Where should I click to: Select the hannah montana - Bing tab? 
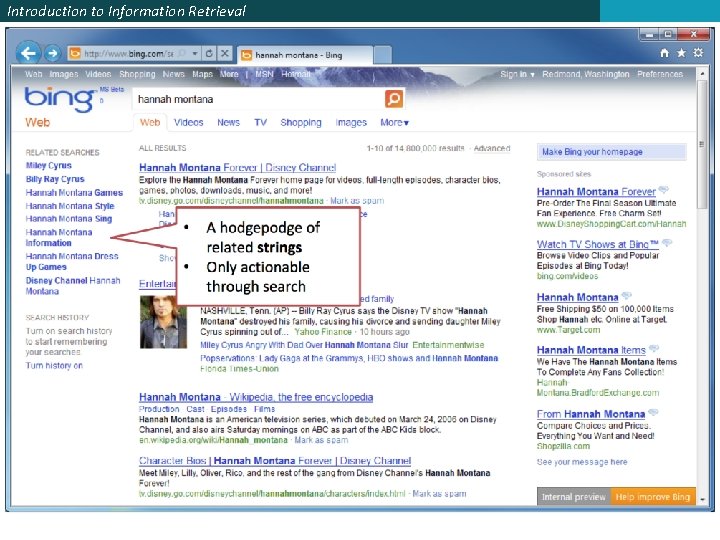tap(305, 55)
